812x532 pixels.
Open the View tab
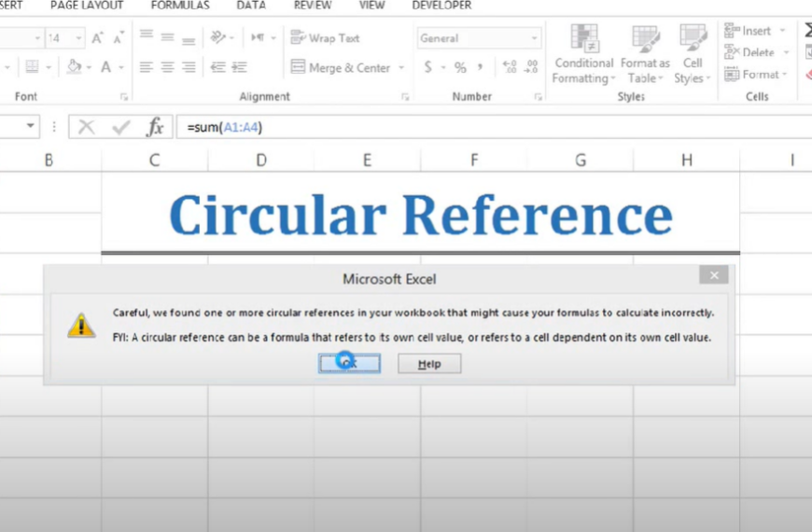371,6
